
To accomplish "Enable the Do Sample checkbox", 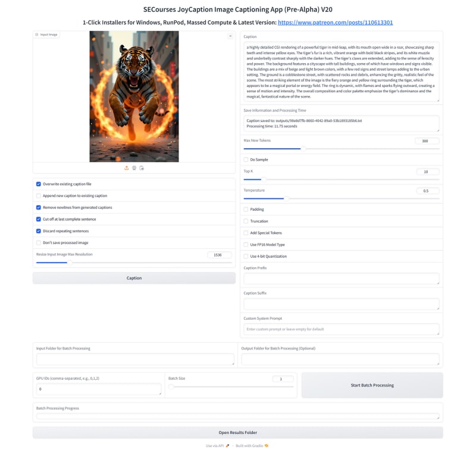I will 246,160.
